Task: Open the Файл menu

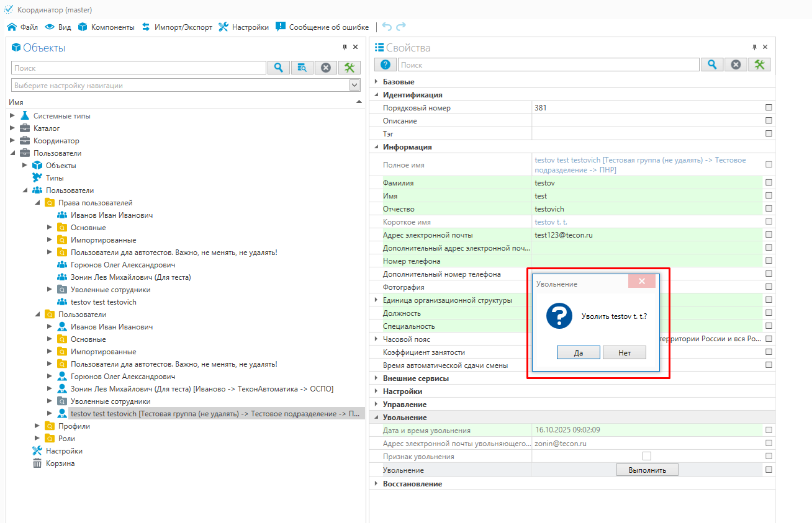Action: [22, 27]
